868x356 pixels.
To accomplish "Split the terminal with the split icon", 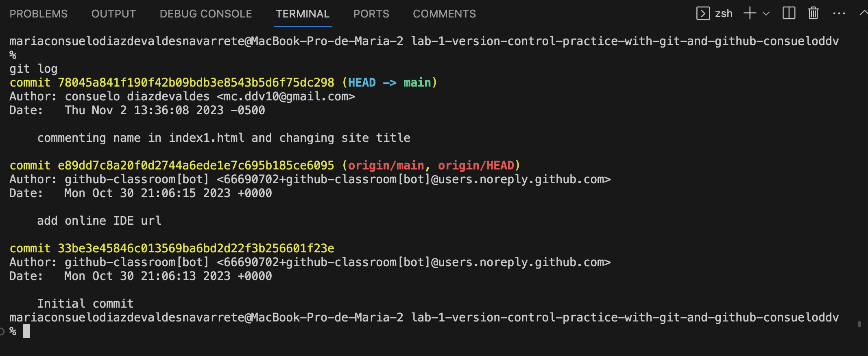I will pyautogui.click(x=789, y=13).
